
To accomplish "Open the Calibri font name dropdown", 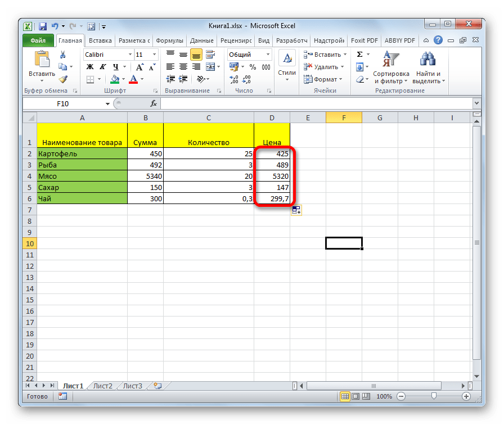I will tap(130, 55).
